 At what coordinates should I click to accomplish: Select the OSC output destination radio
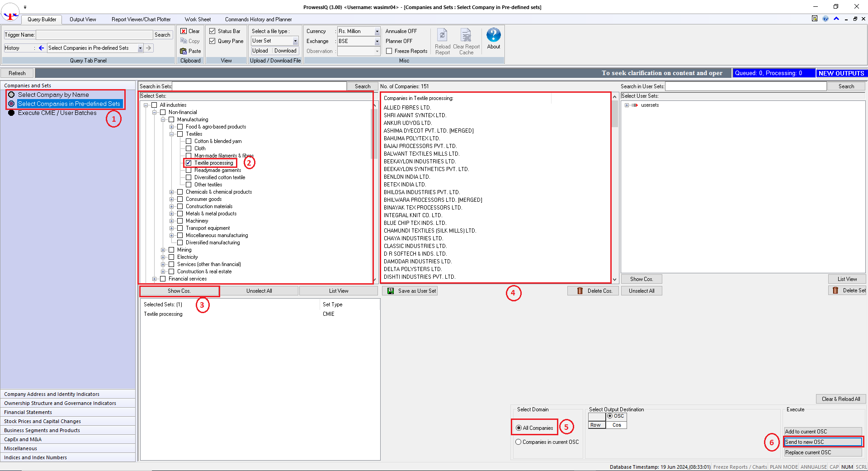(610, 416)
